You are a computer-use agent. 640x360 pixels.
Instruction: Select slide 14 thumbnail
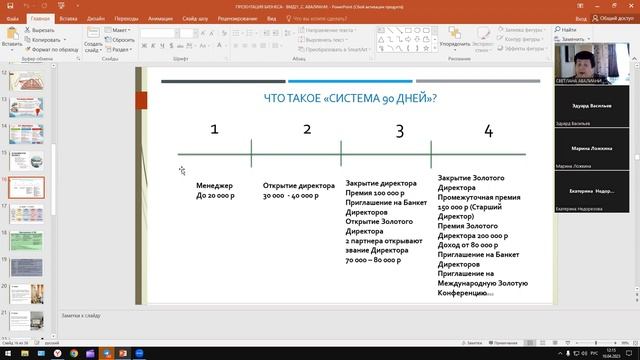tap(27, 134)
